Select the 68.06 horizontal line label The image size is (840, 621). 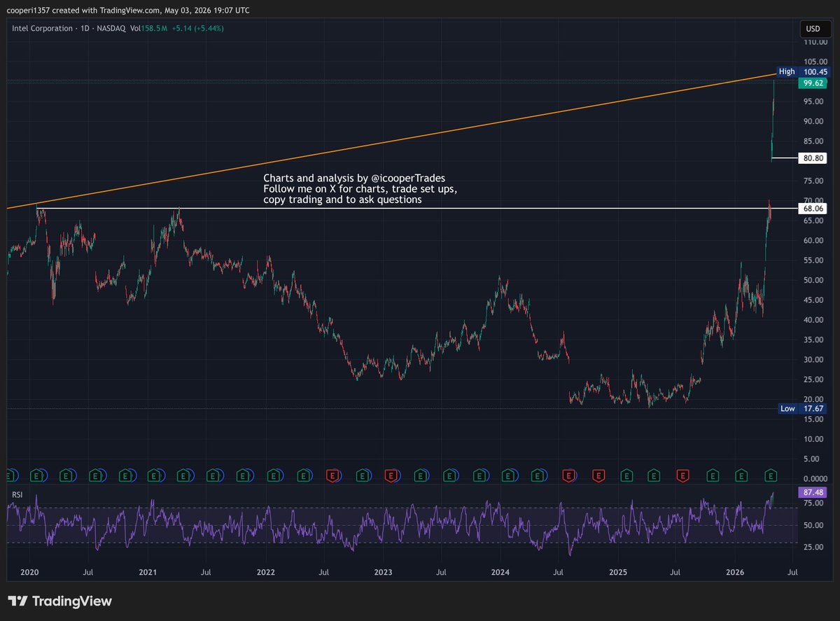[813, 209]
